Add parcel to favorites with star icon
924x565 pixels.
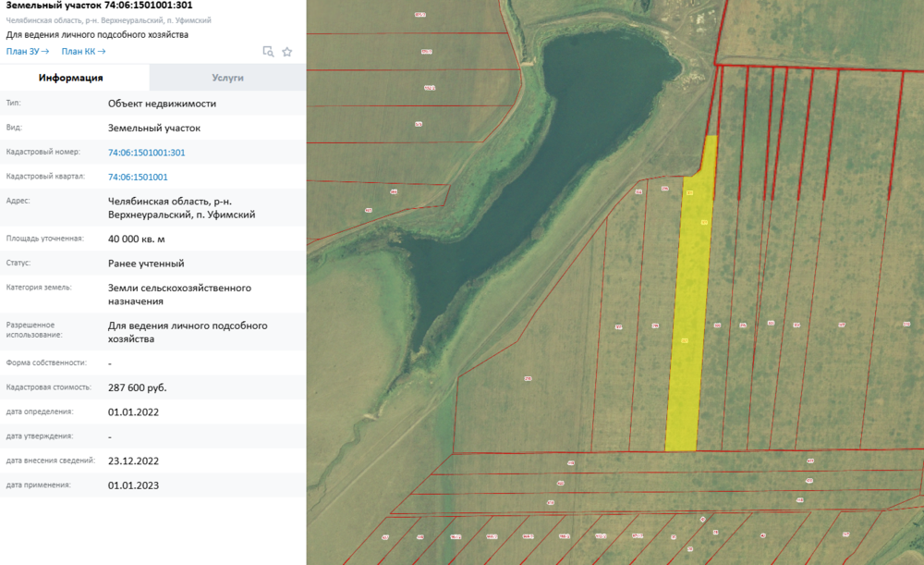click(287, 52)
